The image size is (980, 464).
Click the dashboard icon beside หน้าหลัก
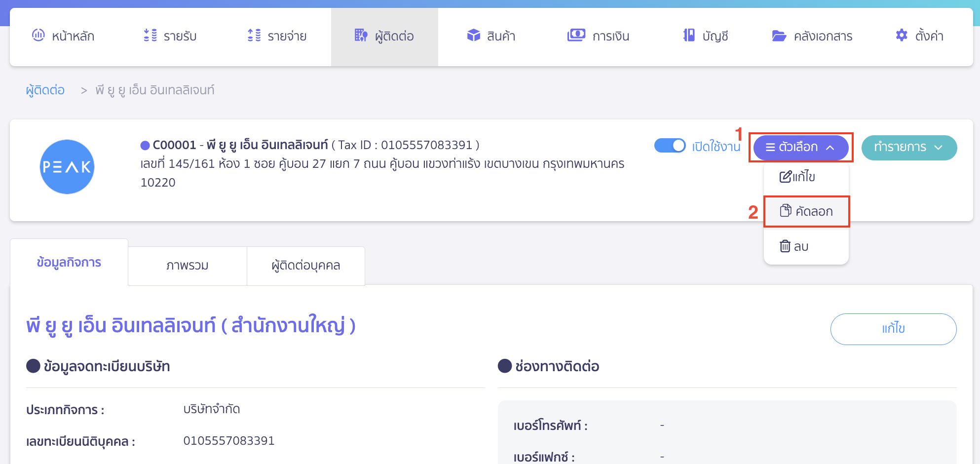[x=38, y=35]
